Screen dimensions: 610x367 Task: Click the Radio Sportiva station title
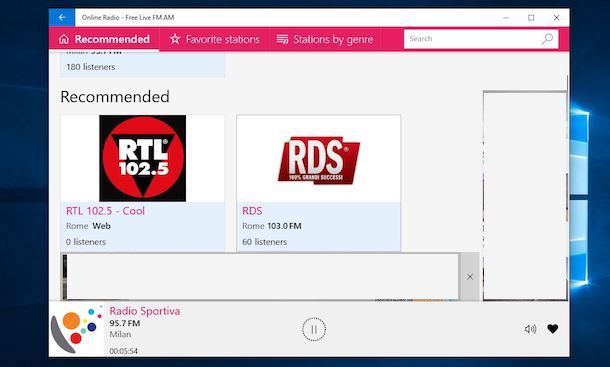coord(145,311)
